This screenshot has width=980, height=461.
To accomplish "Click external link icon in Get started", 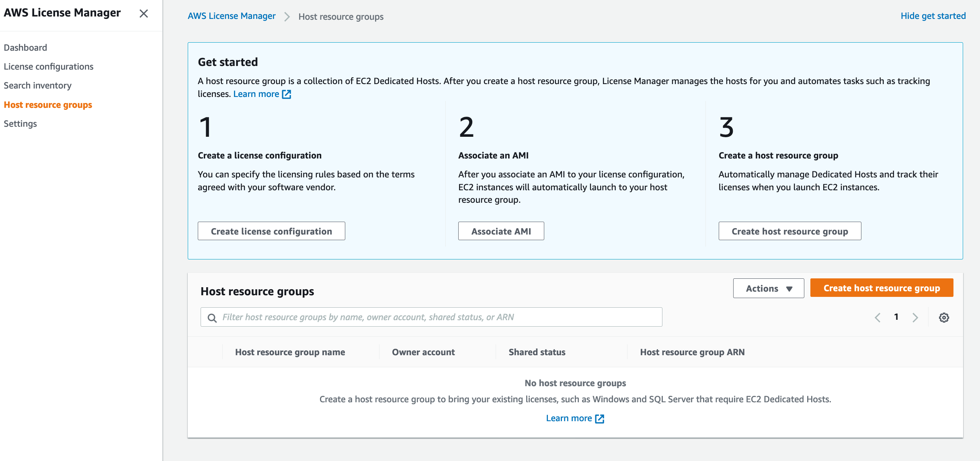I will [287, 94].
